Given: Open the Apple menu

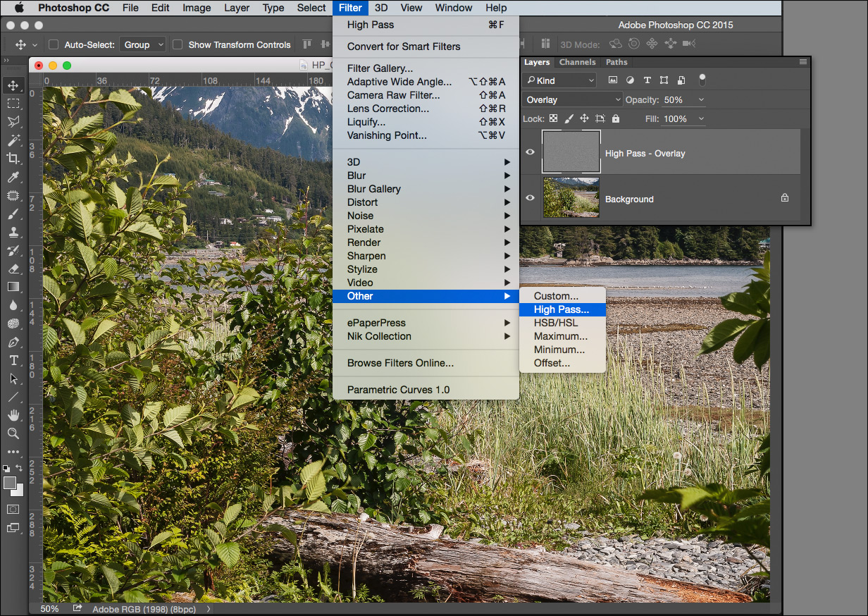Looking at the screenshot, I should point(19,8).
